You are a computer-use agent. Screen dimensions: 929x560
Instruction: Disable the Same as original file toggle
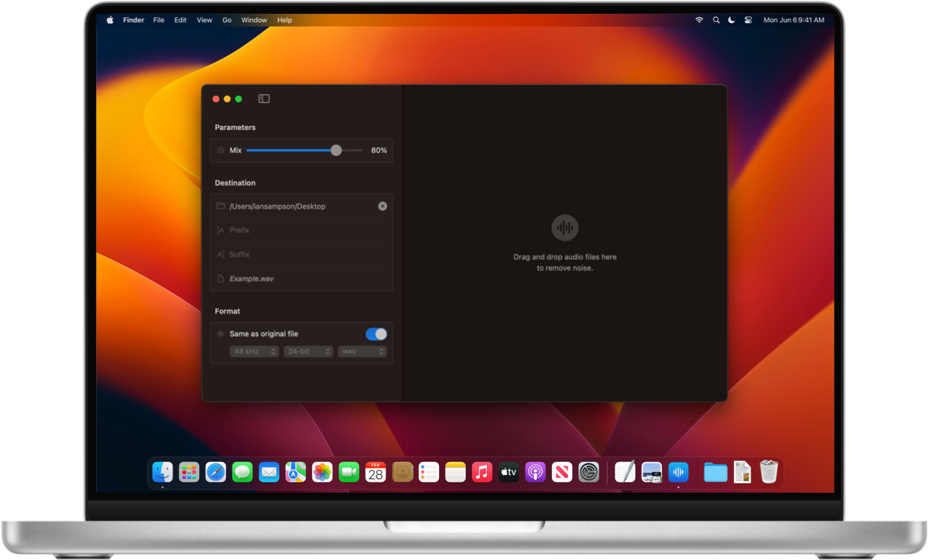[x=375, y=333]
